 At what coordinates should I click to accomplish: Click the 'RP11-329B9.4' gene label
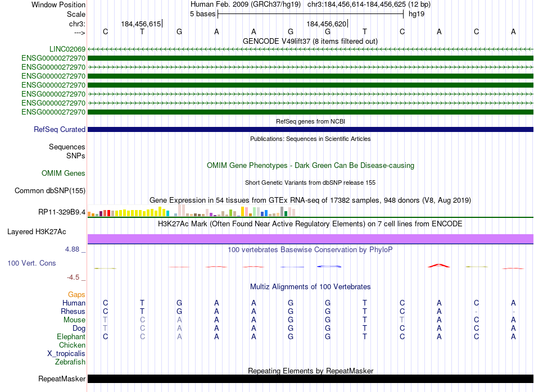pyautogui.click(x=62, y=212)
